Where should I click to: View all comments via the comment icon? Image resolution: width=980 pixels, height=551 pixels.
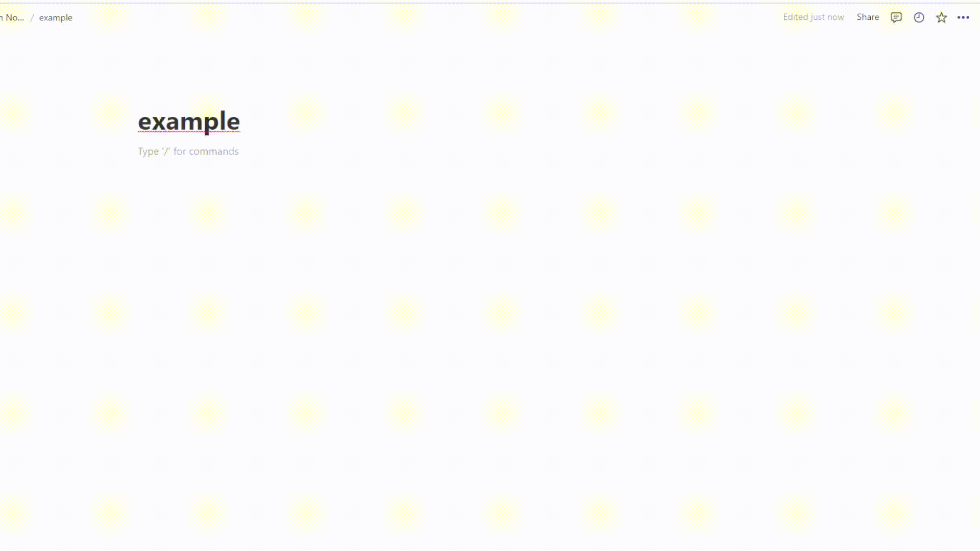896,17
